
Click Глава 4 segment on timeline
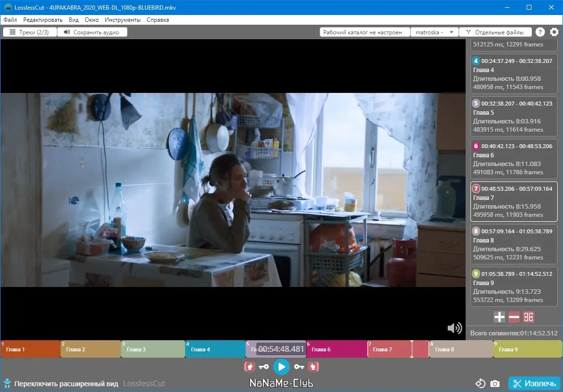click(x=215, y=349)
